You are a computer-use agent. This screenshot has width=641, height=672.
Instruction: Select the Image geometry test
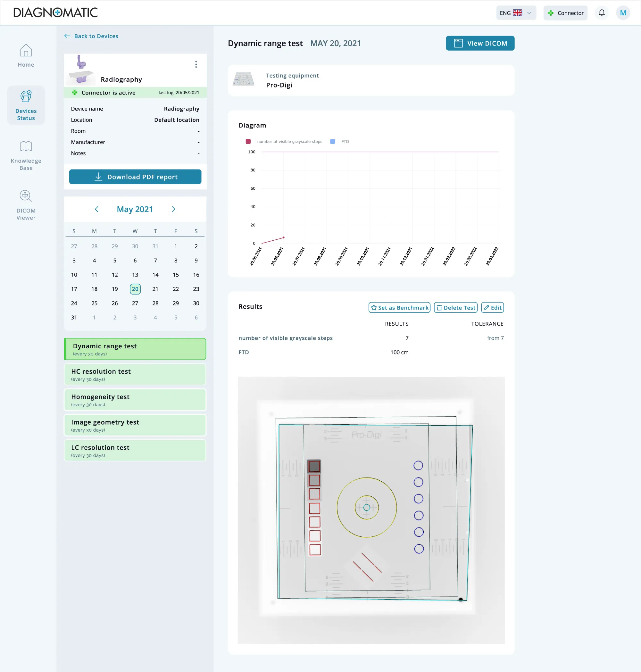tap(135, 425)
